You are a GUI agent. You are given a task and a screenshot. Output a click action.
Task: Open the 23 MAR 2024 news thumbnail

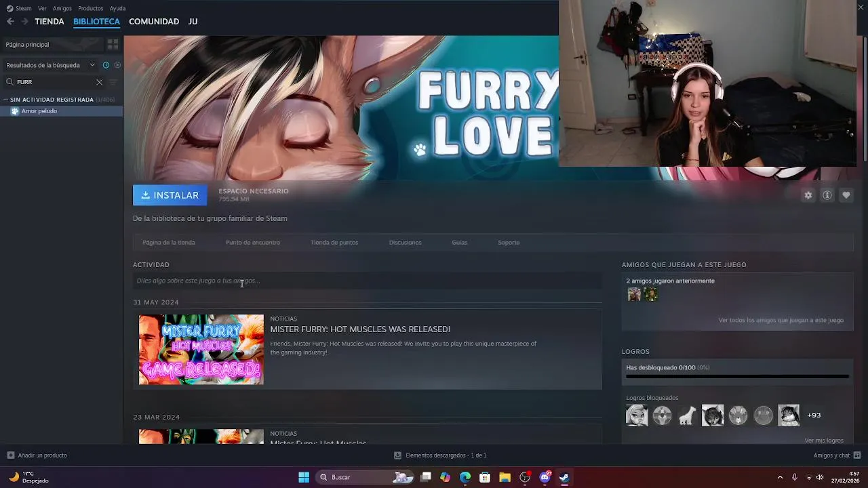pyautogui.click(x=201, y=436)
